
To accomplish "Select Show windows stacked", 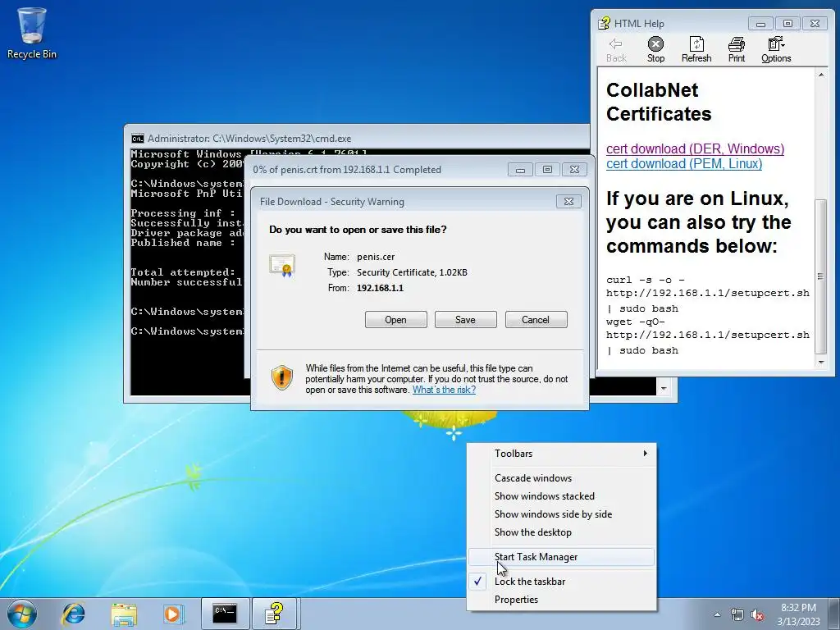I will click(562, 496).
